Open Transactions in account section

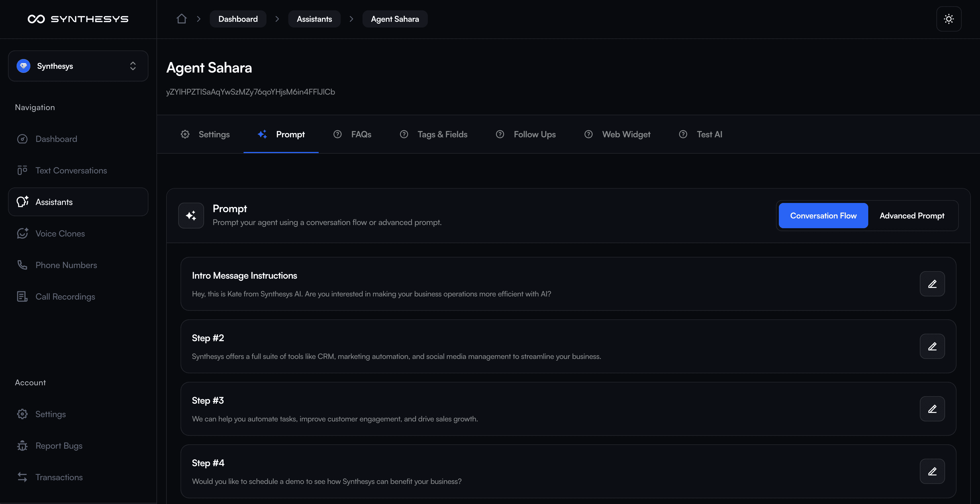[58, 477]
